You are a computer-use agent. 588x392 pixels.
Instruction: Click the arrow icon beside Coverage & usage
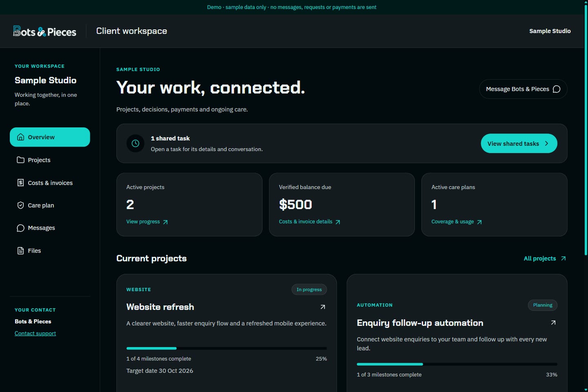point(479,222)
